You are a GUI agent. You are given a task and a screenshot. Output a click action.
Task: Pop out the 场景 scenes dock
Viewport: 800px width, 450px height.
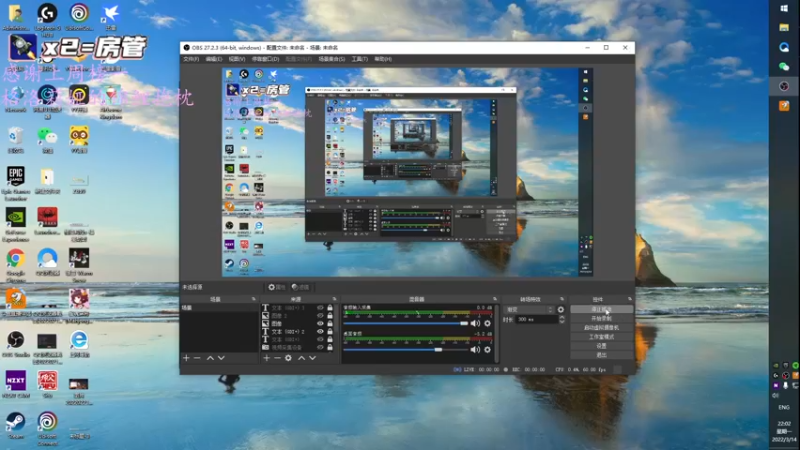(x=254, y=299)
